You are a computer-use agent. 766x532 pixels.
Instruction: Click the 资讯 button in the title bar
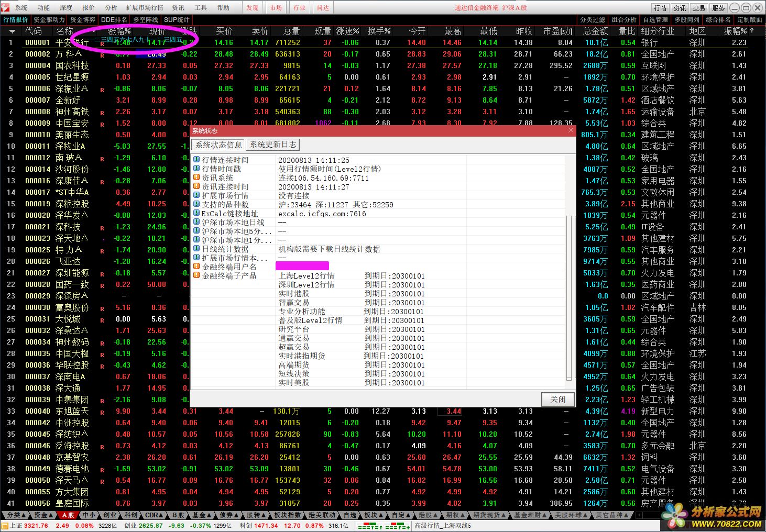pyautogui.click(x=680, y=8)
